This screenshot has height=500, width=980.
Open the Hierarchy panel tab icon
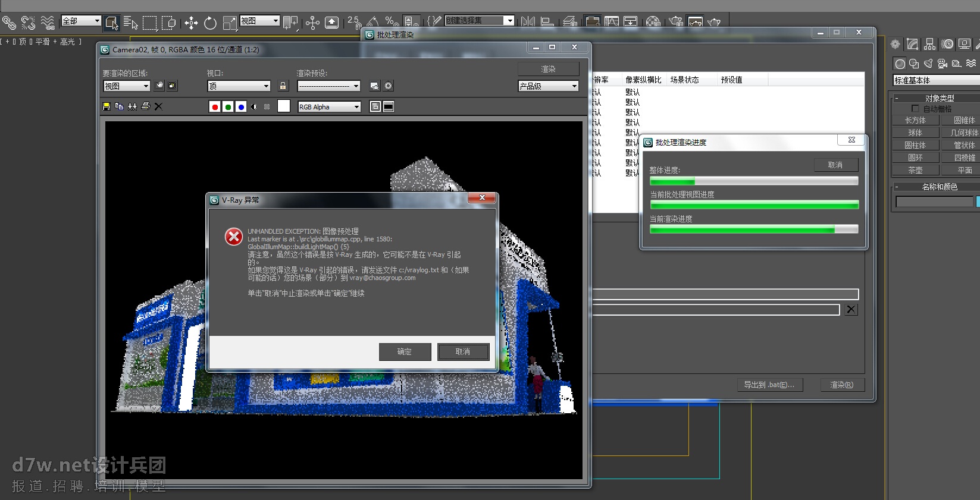click(930, 44)
